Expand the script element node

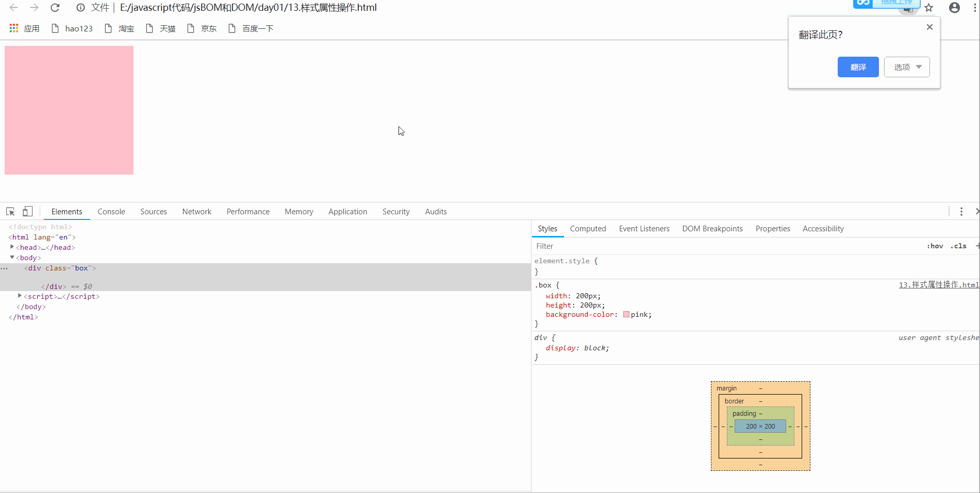(20, 296)
